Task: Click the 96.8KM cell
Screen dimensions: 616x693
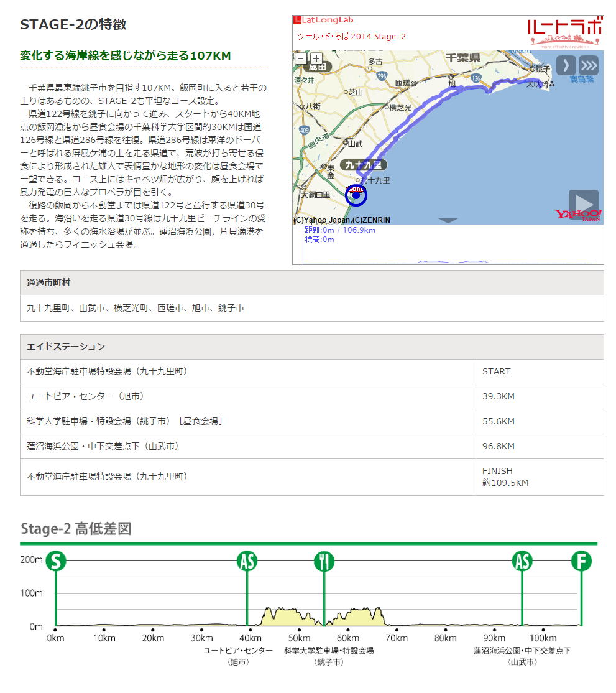Action: pyautogui.click(x=540, y=447)
